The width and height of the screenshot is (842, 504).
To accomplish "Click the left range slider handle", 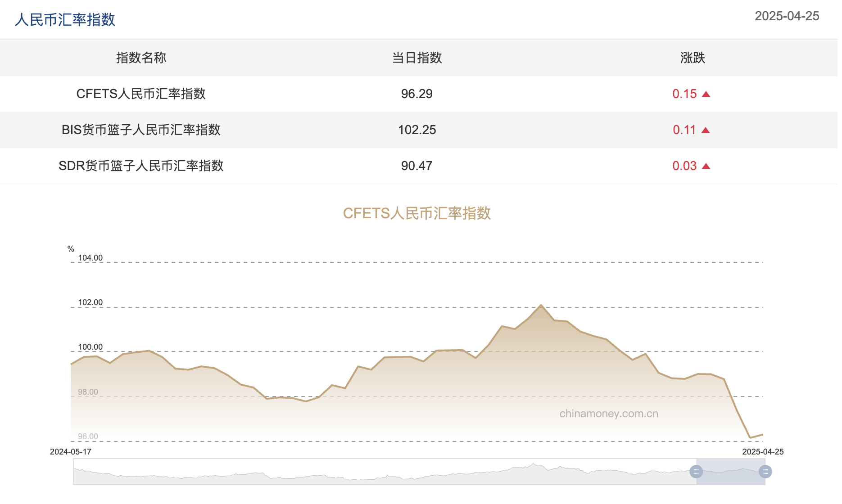I will (696, 472).
